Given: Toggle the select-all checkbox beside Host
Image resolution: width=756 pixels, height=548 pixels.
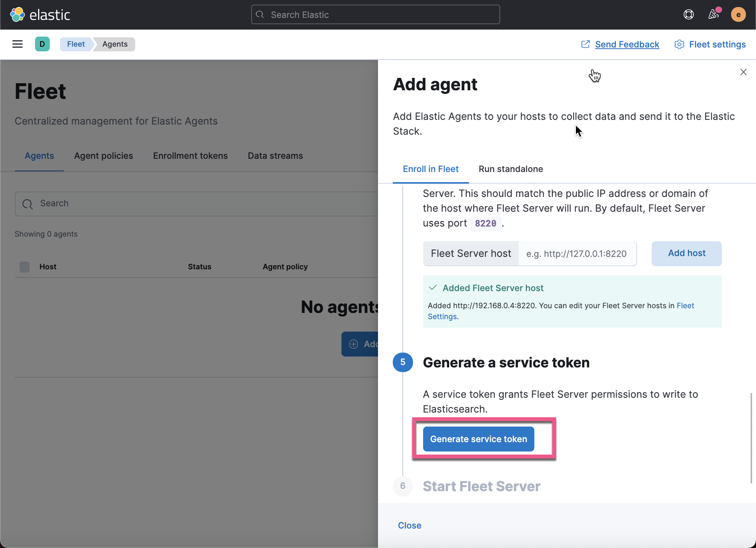Looking at the screenshot, I should click(24, 267).
